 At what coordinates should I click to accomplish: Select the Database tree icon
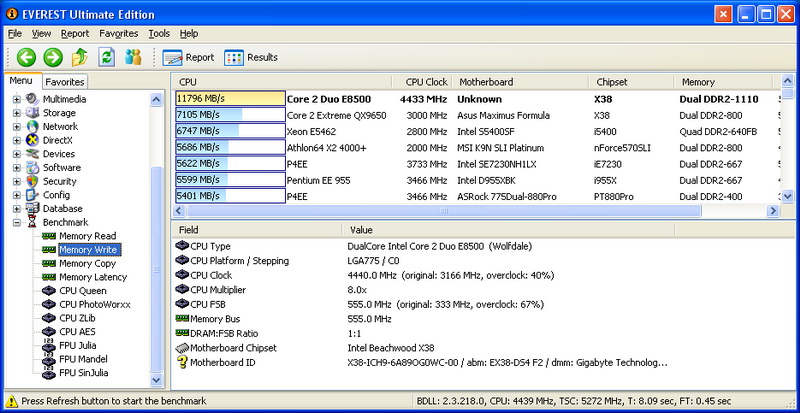32,209
